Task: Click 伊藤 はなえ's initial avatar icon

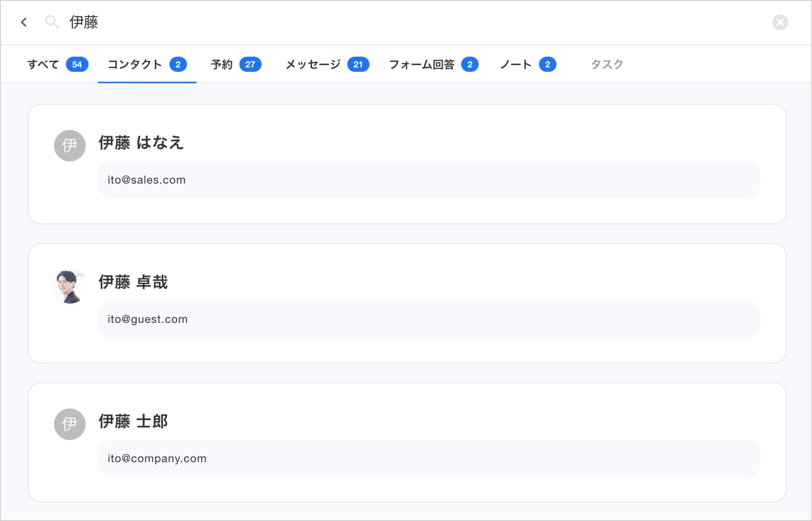Action: [x=69, y=146]
